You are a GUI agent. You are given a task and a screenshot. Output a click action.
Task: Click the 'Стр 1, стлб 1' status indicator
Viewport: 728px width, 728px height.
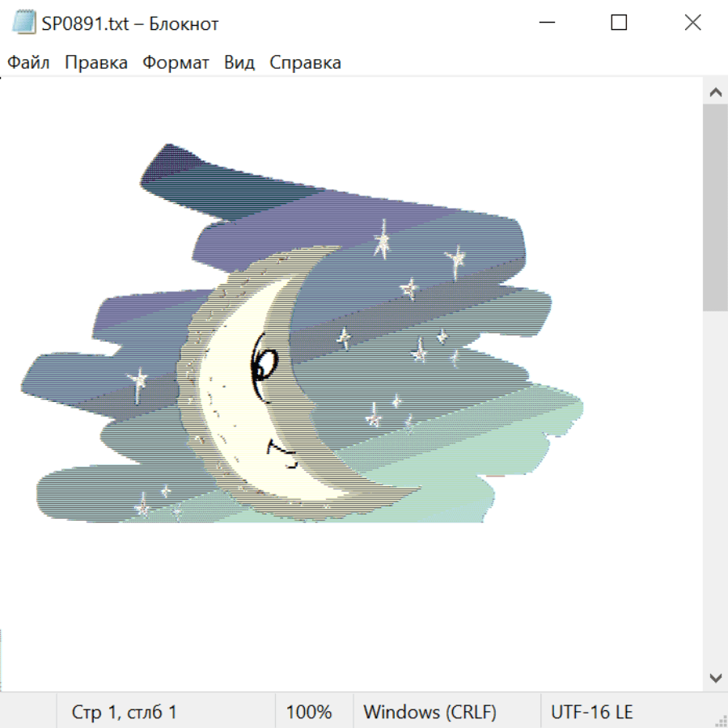click(125, 713)
